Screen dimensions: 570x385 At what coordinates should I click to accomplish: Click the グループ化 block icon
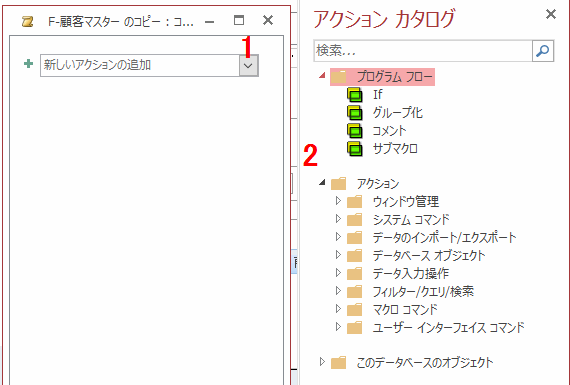tap(355, 113)
